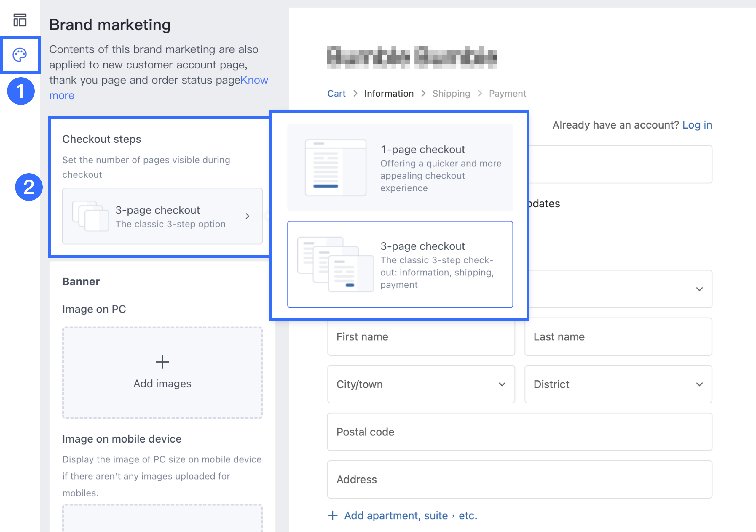The image size is (756, 532).
Task: Go to Cart breadcrumb
Action: pos(336,94)
